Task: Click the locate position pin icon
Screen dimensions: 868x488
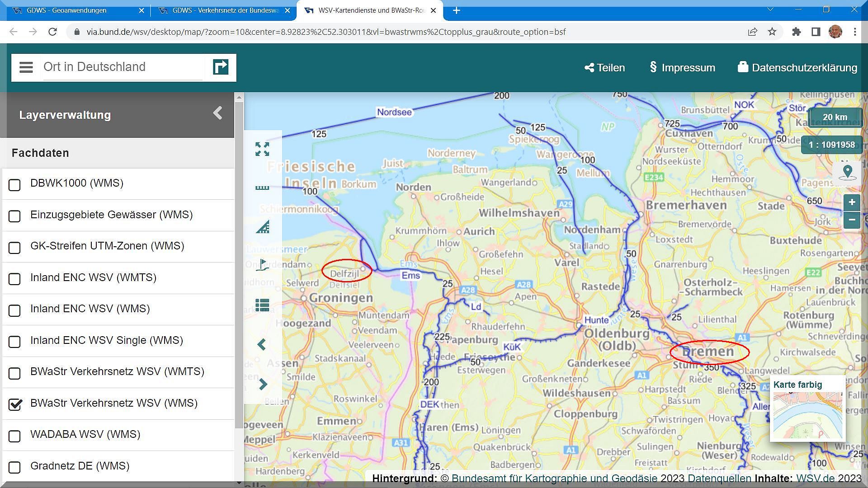Action: (848, 172)
